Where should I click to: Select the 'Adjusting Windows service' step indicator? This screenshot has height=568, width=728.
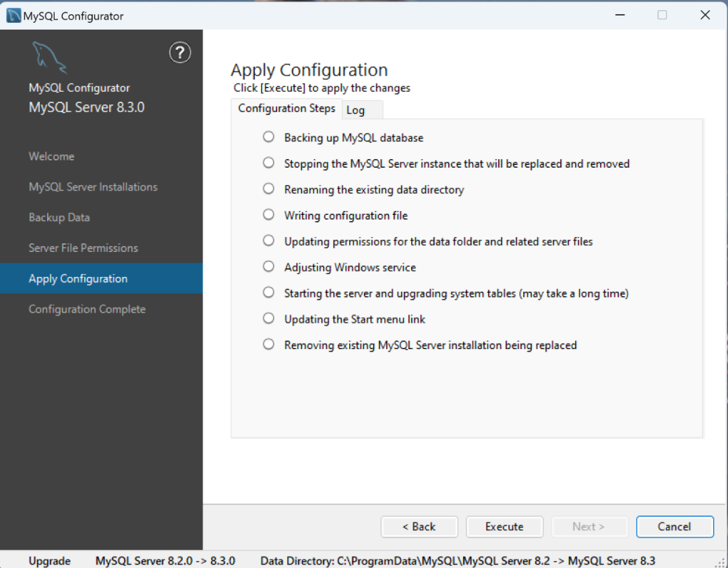[x=268, y=266]
